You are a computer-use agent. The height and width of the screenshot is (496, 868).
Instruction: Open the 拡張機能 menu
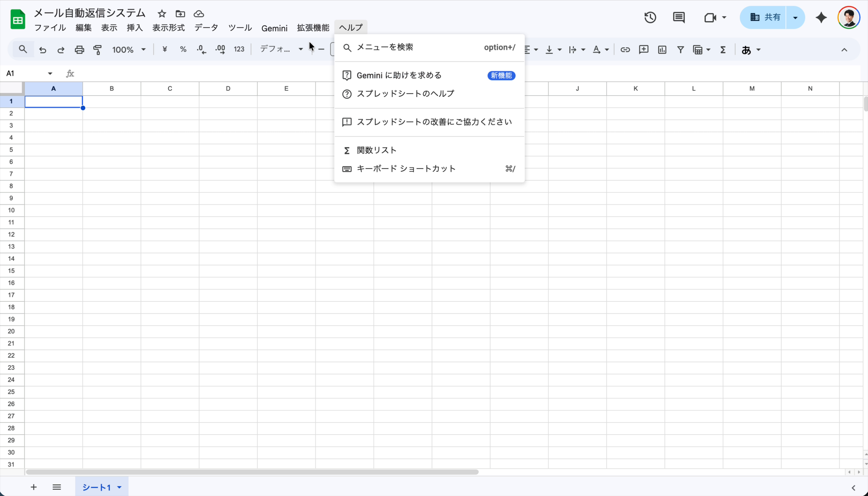pos(313,28)
